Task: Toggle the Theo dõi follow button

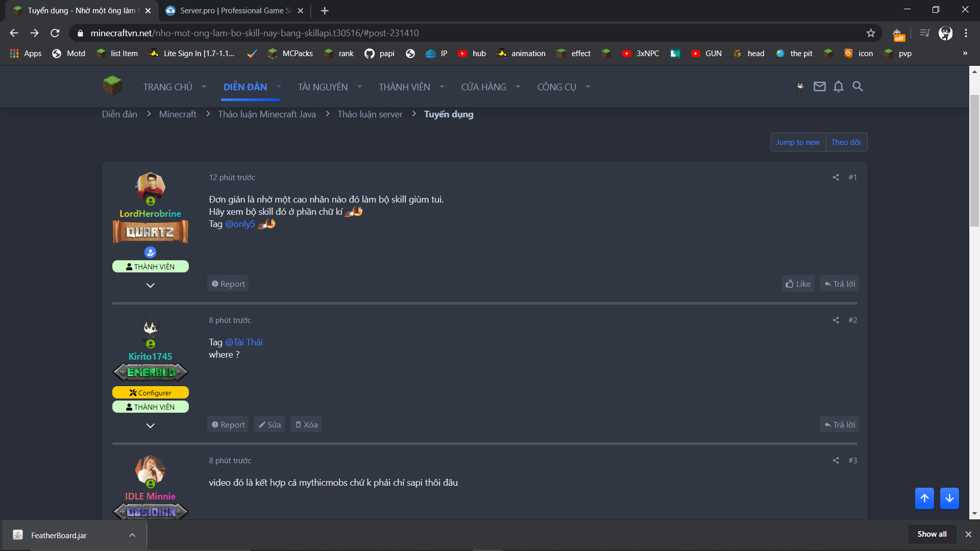Action: click(x=846, y=142)
